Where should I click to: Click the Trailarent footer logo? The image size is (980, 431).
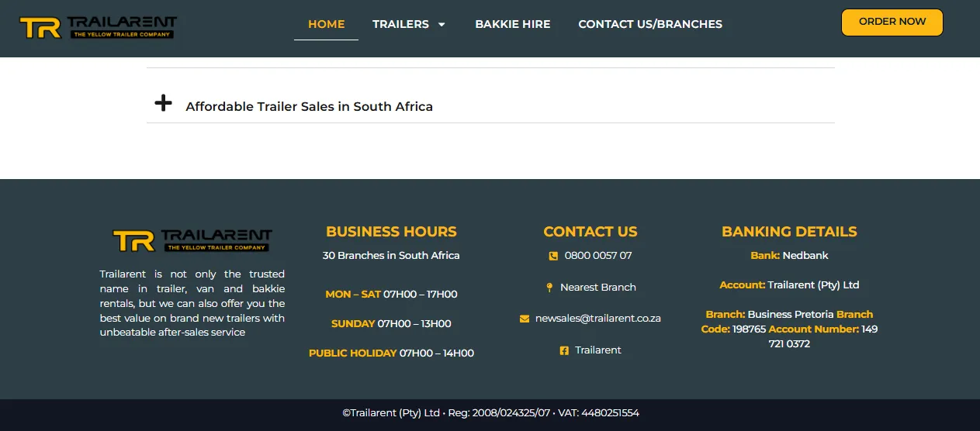[x=192, y=240]
